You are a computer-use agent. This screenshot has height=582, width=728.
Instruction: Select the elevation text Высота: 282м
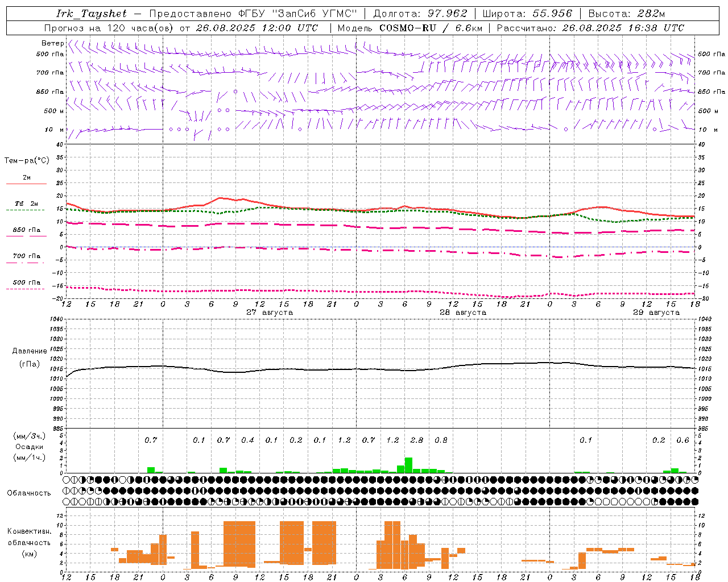tap(626, 14)
